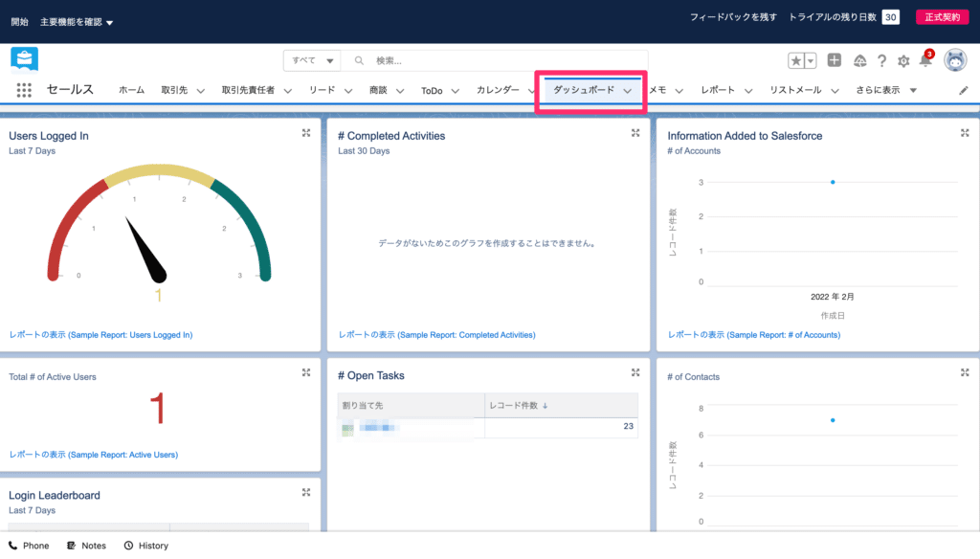Expand the Login Leaderboard widget
Image resolution: width=980 pixels, height=559 pixels.
(306, 493)
